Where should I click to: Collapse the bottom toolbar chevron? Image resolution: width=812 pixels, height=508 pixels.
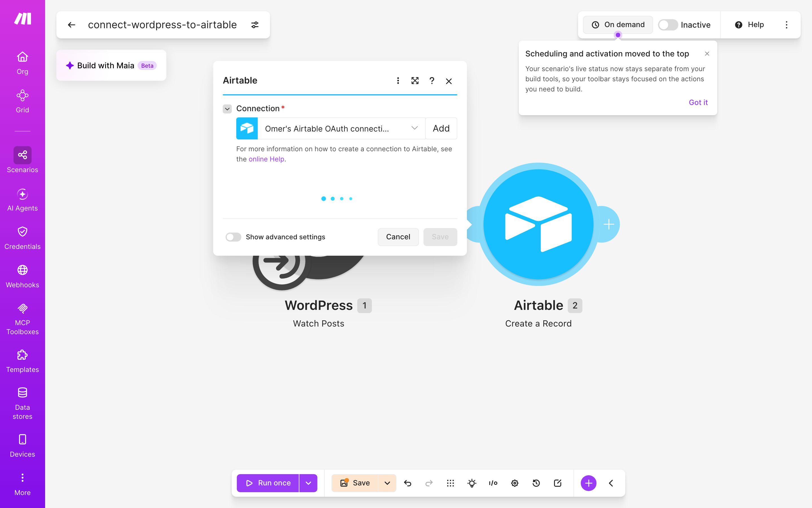pos(611,483)
